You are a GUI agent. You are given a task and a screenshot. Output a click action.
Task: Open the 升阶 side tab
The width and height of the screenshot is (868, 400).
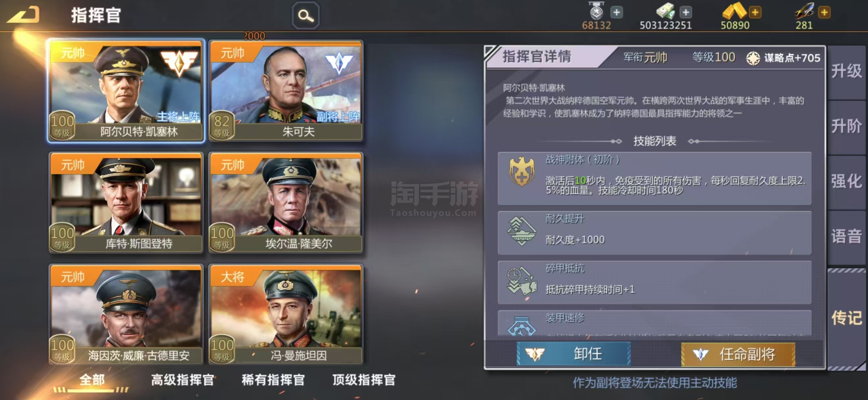846,127
